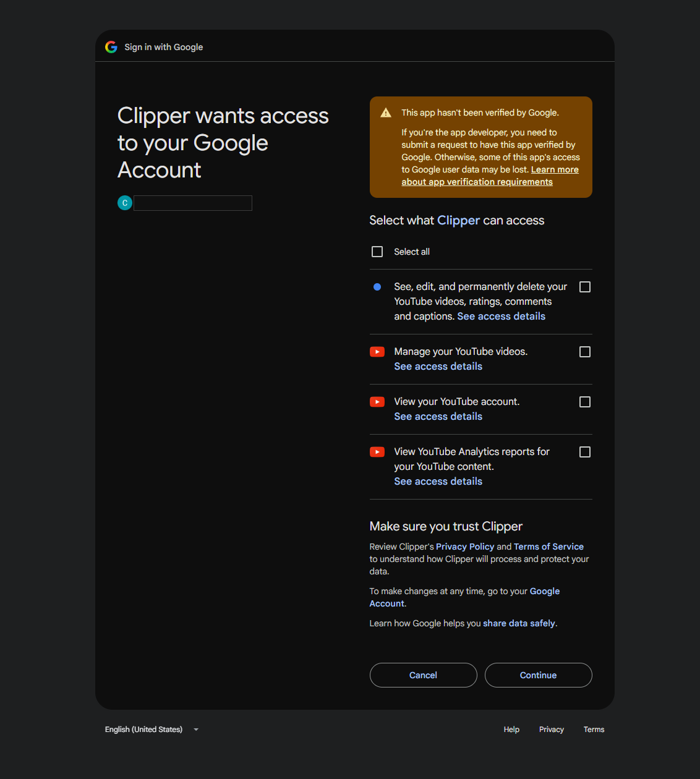Screen dimensions: 700x779
Task: Click YouTube icon beside View YouTube Analytics reports
Action: pos(377,452)
